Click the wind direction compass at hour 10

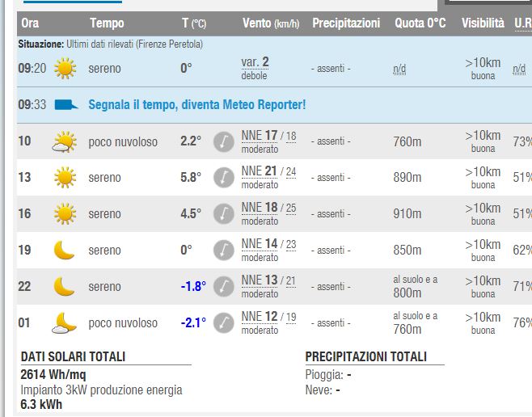coord(224,142)
